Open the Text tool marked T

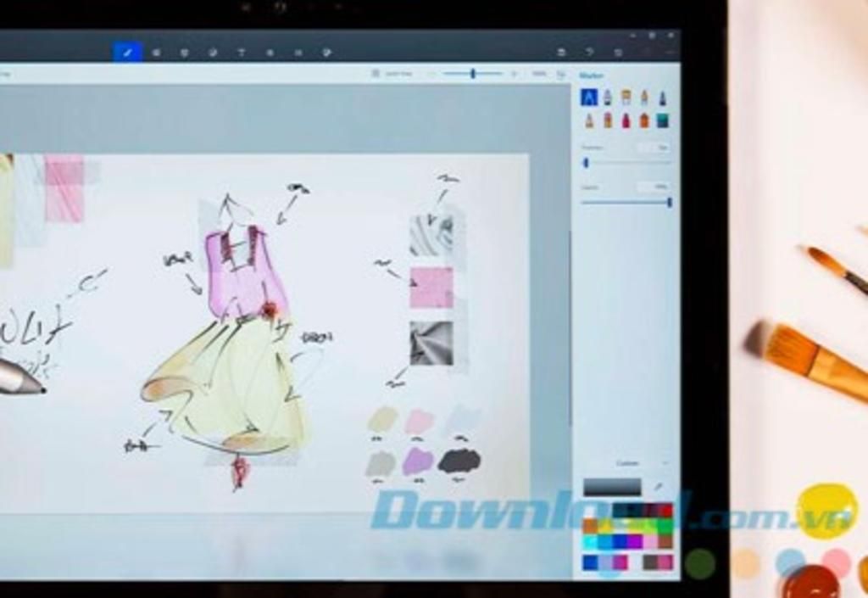tap(242, 53)
